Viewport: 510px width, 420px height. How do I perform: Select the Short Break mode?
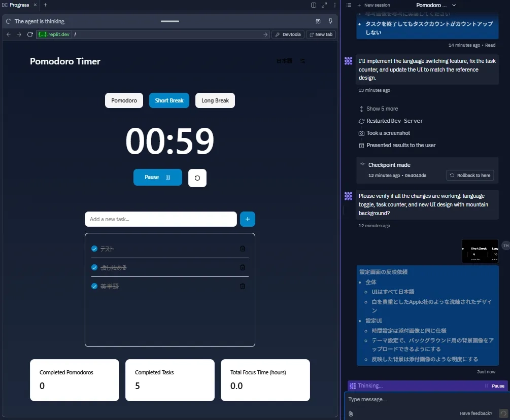169,100
